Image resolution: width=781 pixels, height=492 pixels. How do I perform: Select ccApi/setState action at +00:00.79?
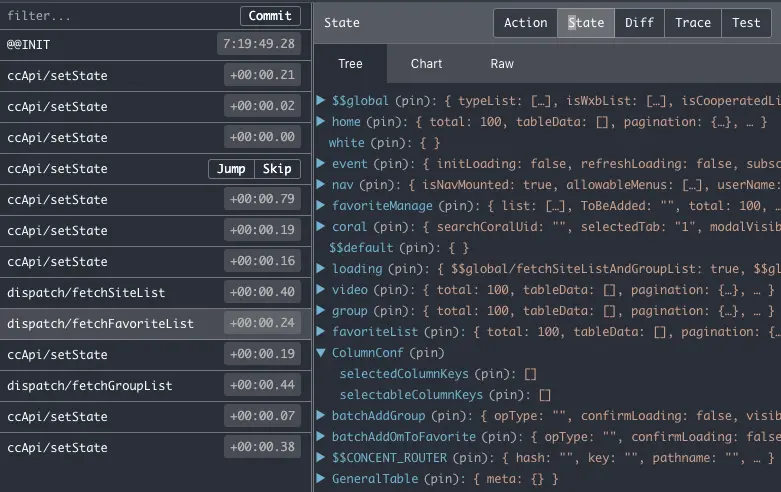tap(155, 200)
